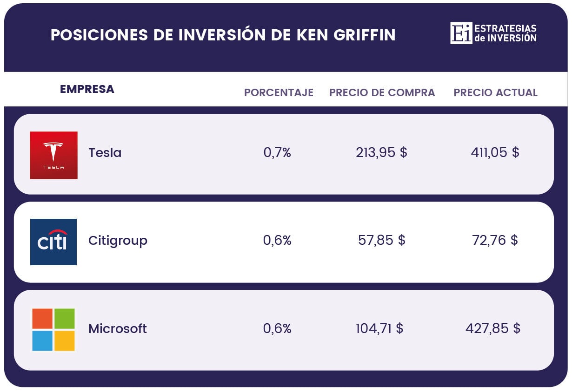Image resolution: width=572 pixels, height=392 pixels.
Task: Click the Microsoft company name
Action: click(x=118, y=329)
